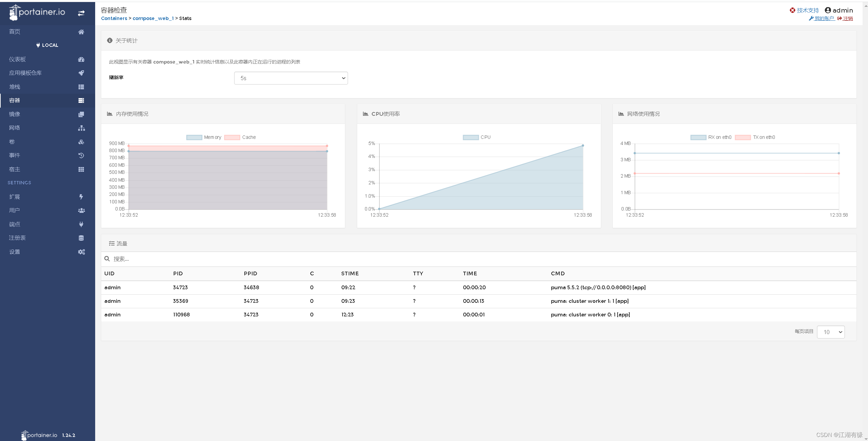This screenshot has height=441, width=868.
Task: Click the network sitemap icon
Action: click(x=81, y=128)
